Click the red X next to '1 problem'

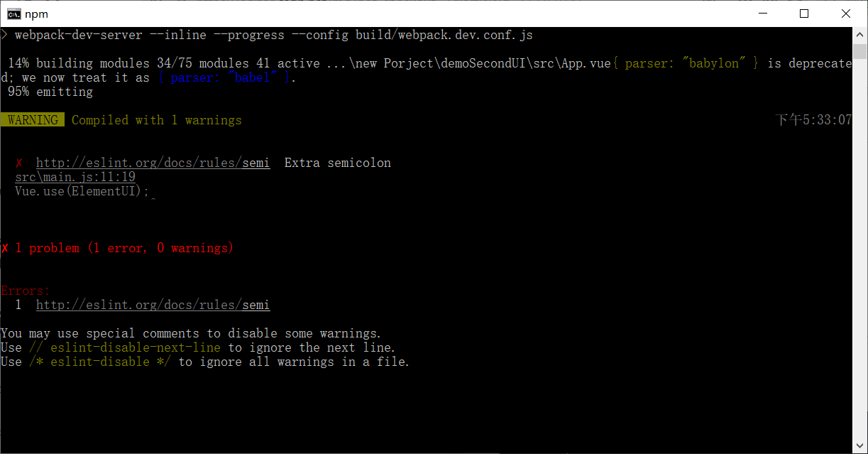4,247
